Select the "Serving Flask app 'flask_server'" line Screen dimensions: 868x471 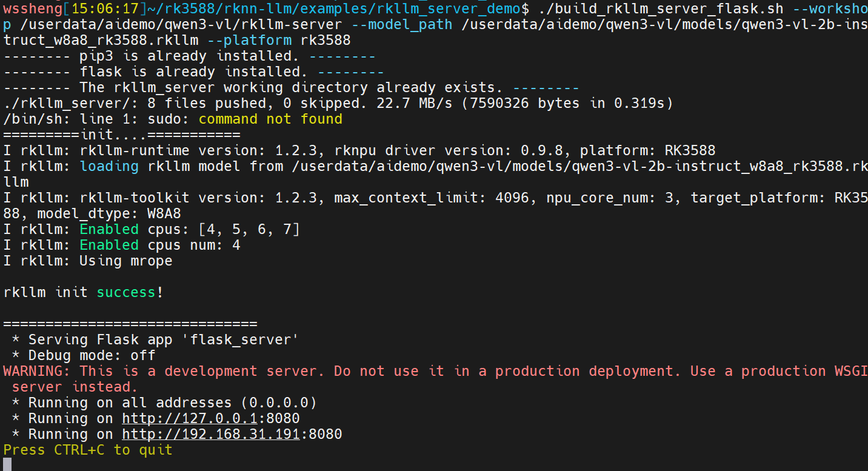coord(155,339)
